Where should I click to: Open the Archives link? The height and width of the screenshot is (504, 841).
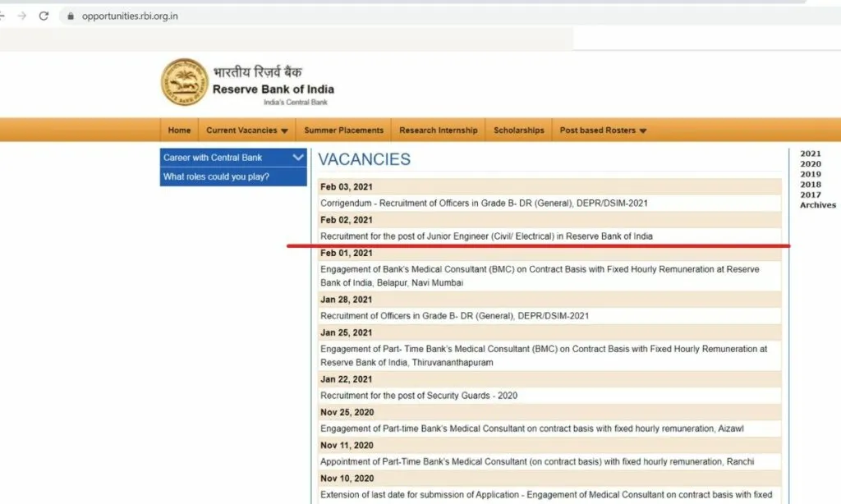[818, 205]
